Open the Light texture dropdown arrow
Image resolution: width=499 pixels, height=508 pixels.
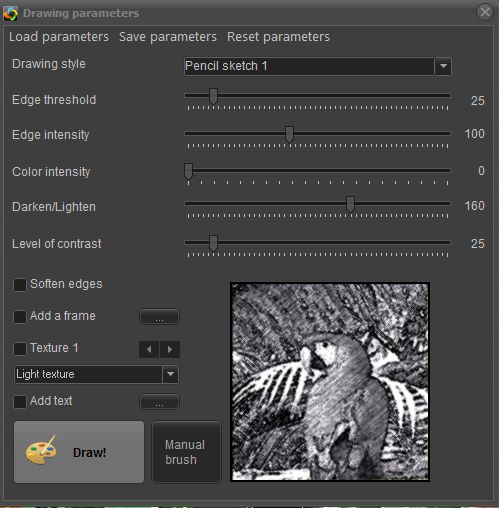click(x=170, y=374)
